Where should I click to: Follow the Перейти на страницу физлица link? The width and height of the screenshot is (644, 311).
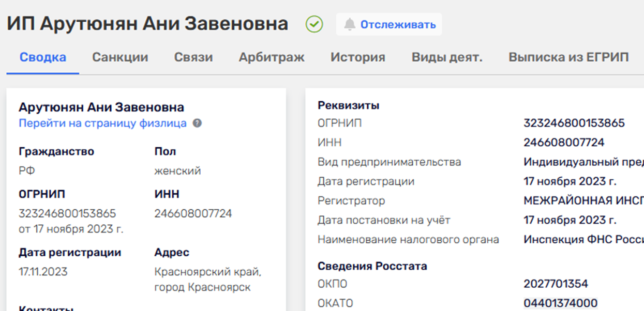tap(102, 123)
